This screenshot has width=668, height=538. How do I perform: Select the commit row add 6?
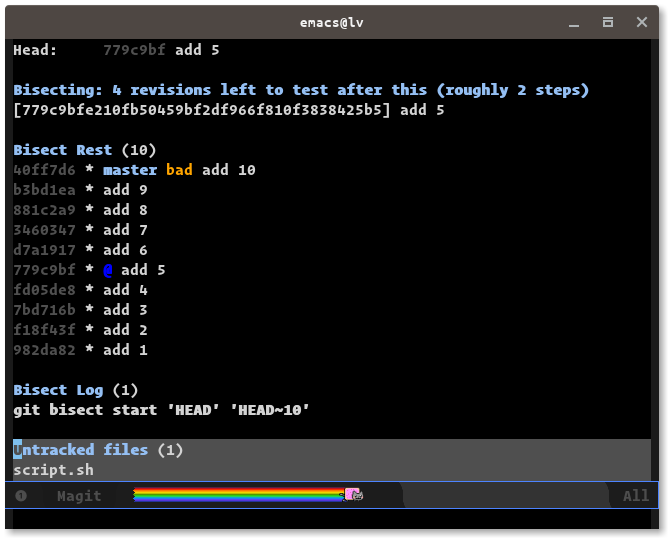click(x=81, y=250)
